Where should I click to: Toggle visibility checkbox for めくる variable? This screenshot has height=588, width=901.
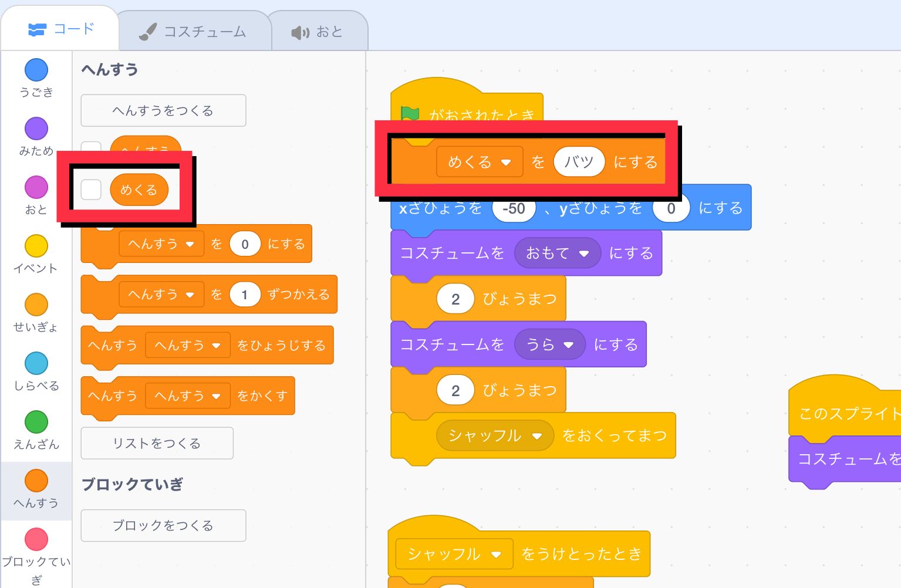(92, 190)
